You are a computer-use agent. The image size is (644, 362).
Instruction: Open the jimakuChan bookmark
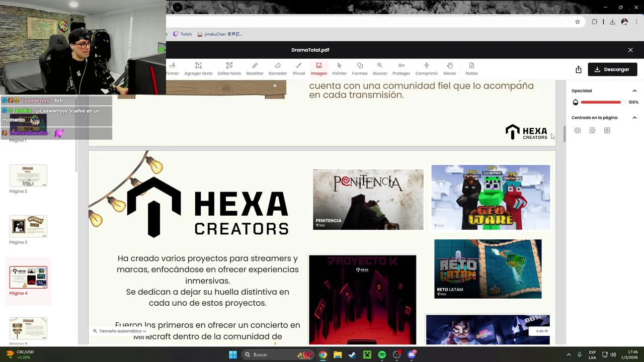(220, 34)
